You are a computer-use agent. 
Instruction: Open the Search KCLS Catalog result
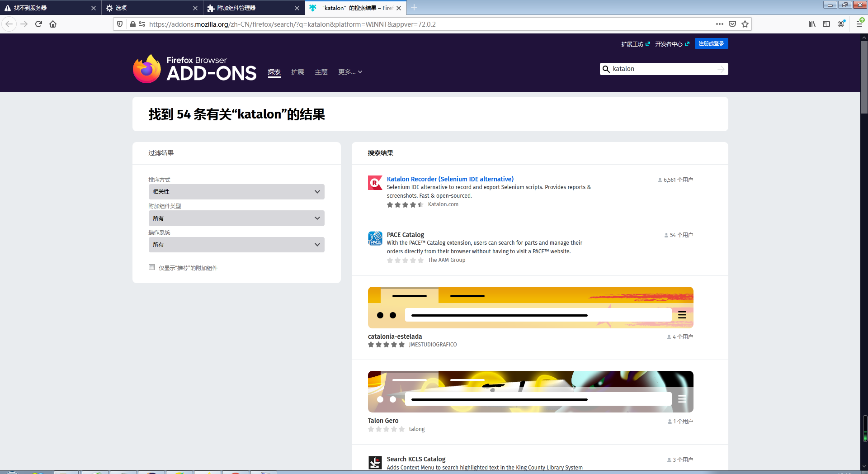pos(416,459)
